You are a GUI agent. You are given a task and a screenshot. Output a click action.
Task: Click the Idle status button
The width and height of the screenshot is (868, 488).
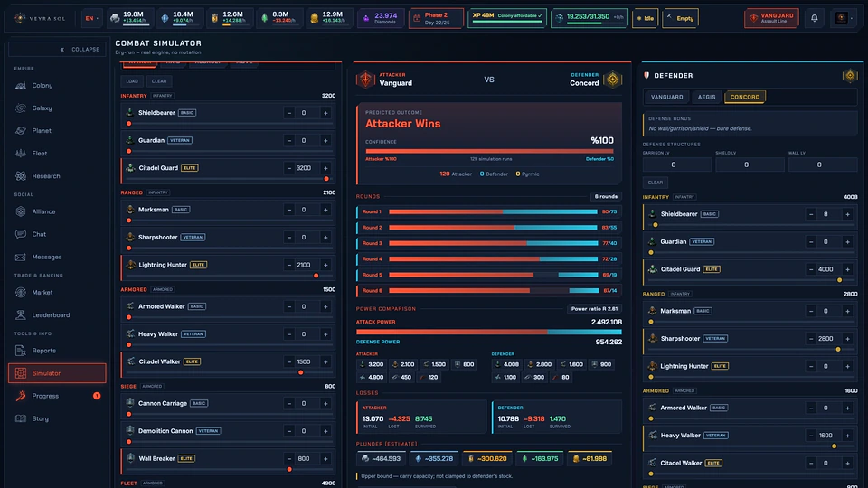pyautogui.click(x=645, y=18)
